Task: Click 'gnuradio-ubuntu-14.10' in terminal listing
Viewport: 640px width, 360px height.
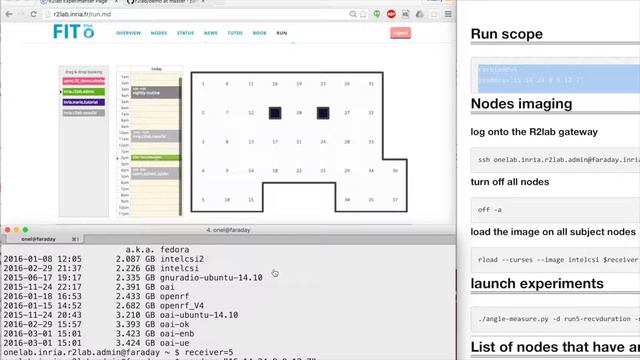Action: 211,278
